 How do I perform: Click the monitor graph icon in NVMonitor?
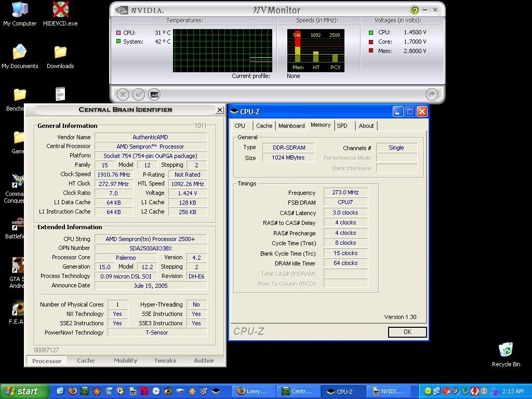[x=154, y=94]
